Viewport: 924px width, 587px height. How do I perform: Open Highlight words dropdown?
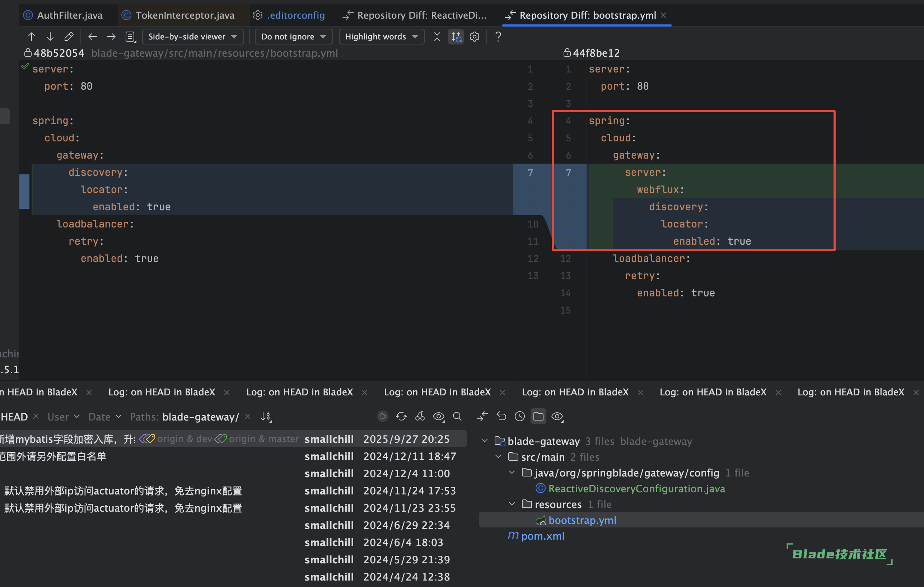coord(382,37)
